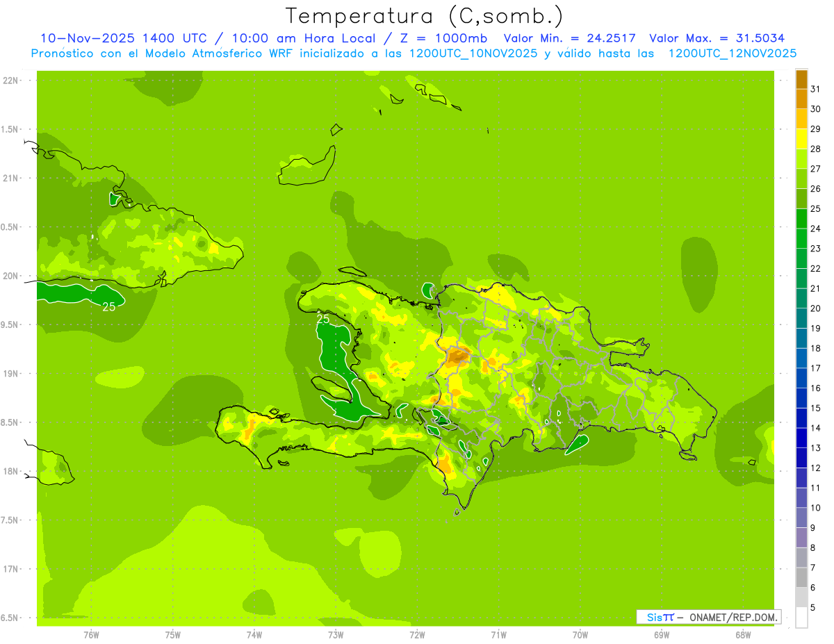Click the 25 contour label over western Haiti

323,319
